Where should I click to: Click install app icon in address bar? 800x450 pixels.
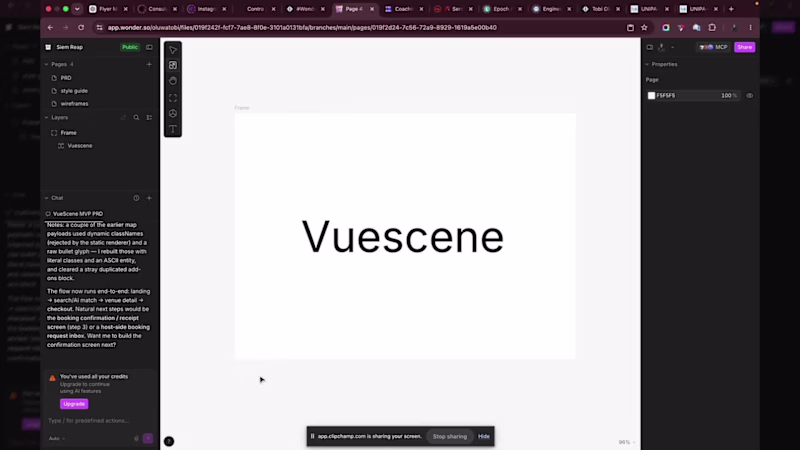click(x=631, y=28)
